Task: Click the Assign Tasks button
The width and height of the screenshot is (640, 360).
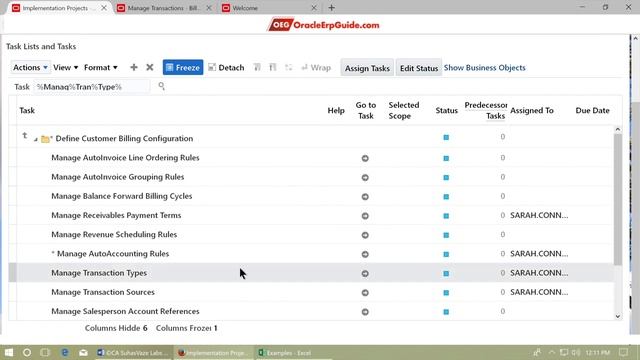Action: pos(367,68)
